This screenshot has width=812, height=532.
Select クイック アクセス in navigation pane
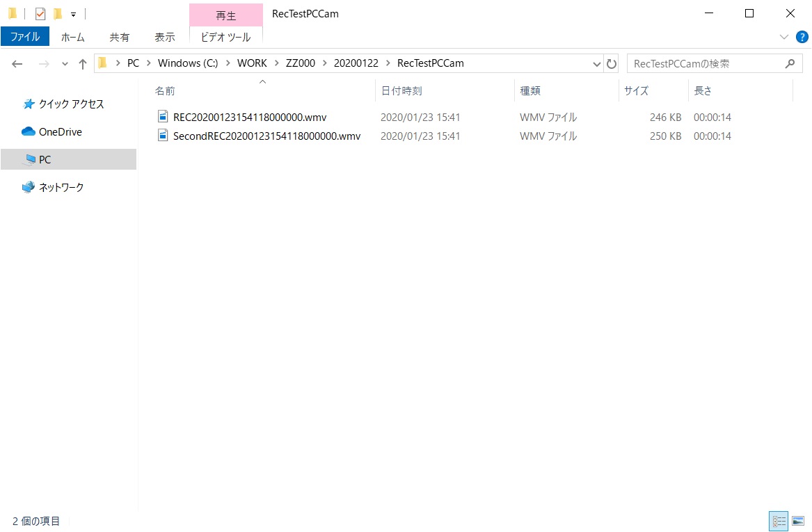71,104
